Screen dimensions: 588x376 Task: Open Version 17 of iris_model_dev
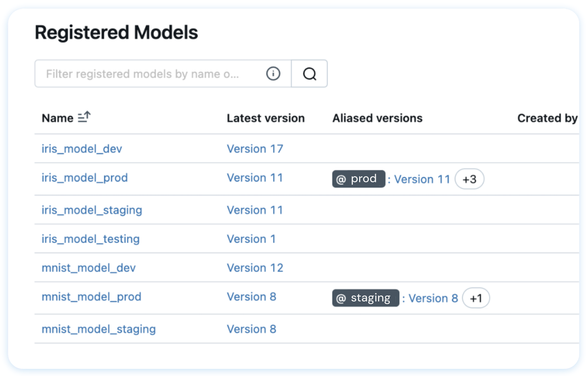click(x=255, y=149)
